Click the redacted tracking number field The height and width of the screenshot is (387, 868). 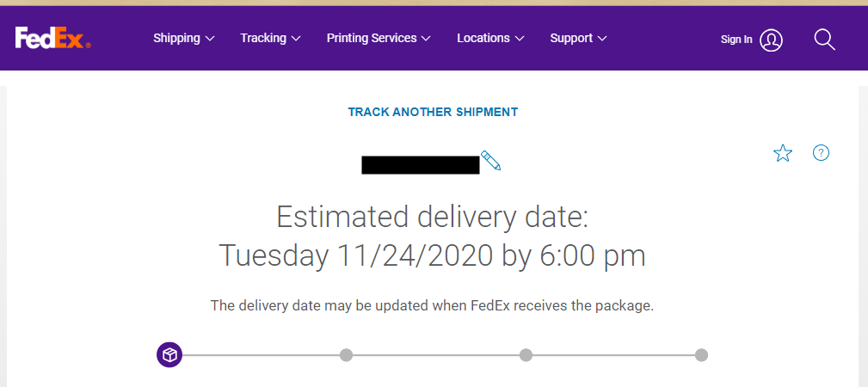420,164
